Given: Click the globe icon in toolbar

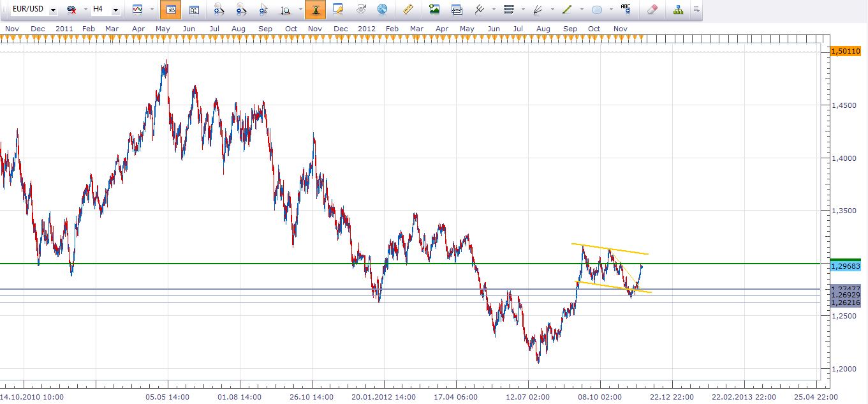Looking at the screenshot, I should coord(382,10).
